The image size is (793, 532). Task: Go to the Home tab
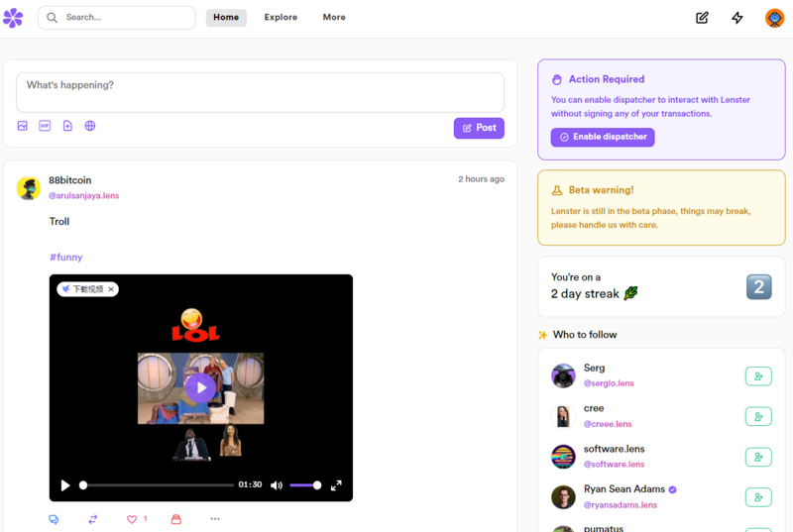(x=226, y=18)
